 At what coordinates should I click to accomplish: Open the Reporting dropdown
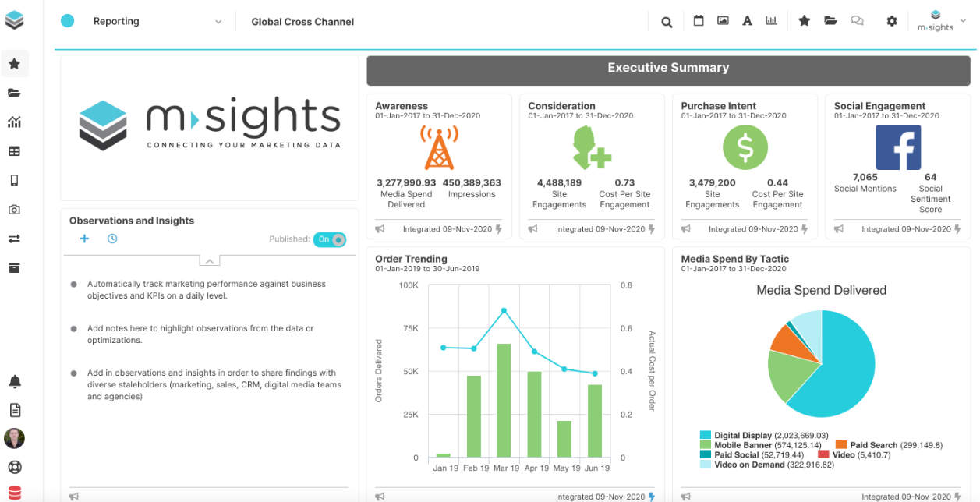[156, 22]
